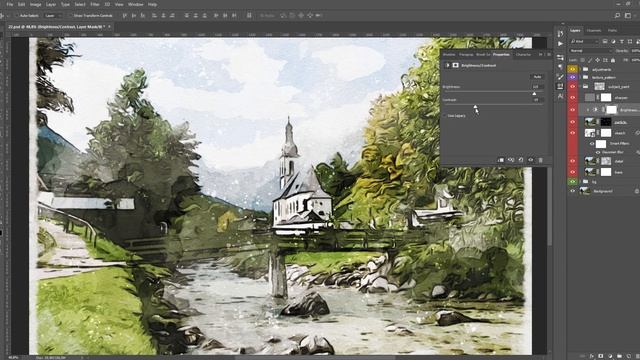Delete adjustment layer trash icon in Properties
Viewport: 640px width, 360px height.
tap(540, 160)
